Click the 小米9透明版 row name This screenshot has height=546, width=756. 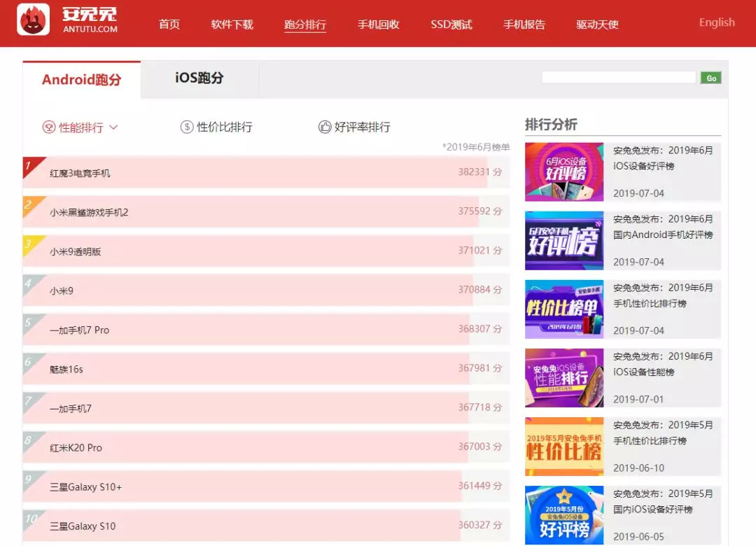(75, 252)
